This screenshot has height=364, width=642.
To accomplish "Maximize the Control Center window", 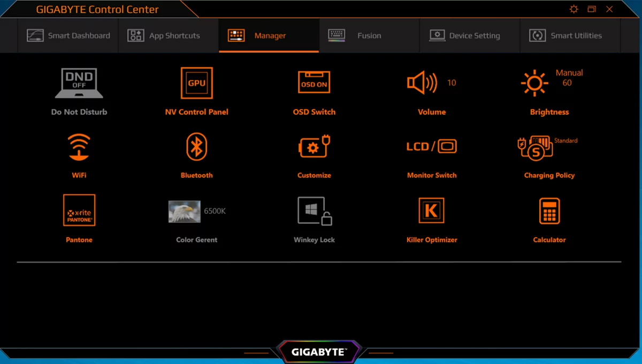I will [592, 9].
